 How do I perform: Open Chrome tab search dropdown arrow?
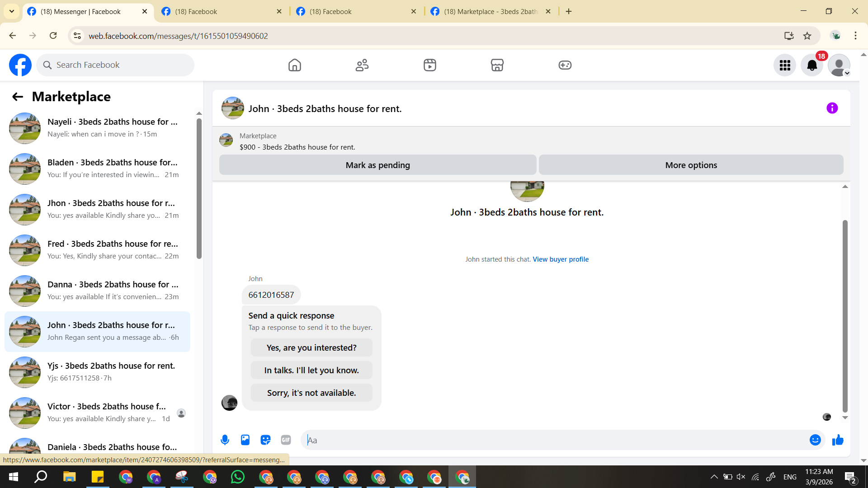[12, 11]
